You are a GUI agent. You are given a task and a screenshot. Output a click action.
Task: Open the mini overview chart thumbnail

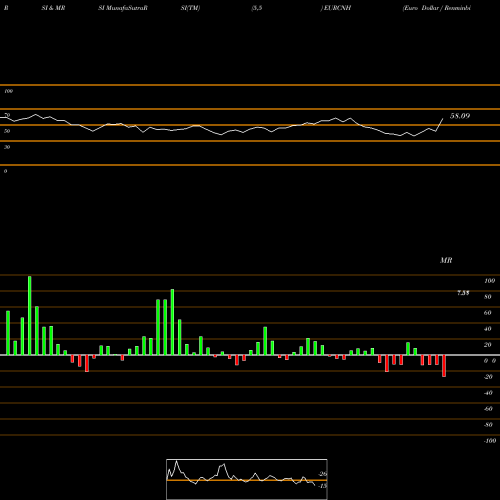tap(247, 479)
